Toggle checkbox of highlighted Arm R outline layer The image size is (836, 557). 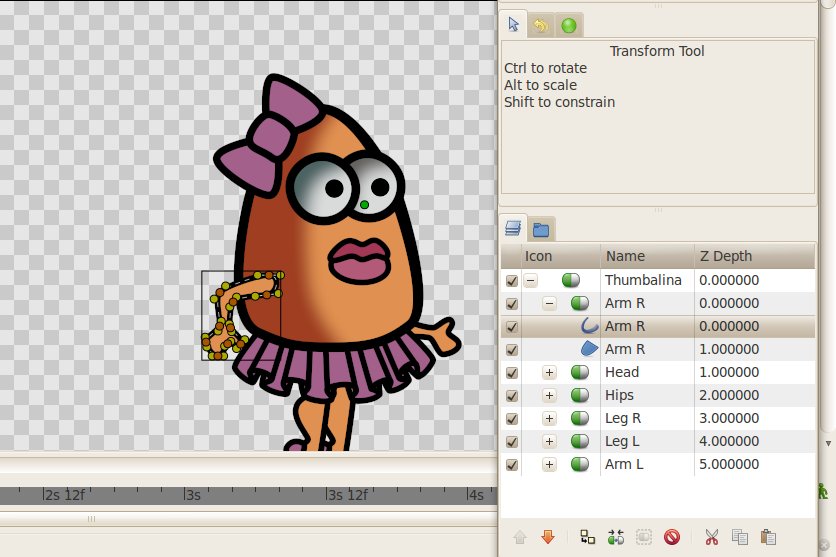511,326
